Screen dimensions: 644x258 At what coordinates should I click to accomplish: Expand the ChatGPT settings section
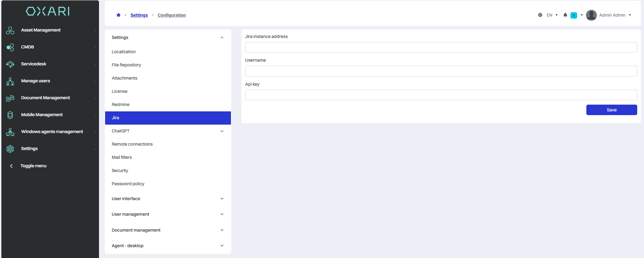click(x=222, y=131)
